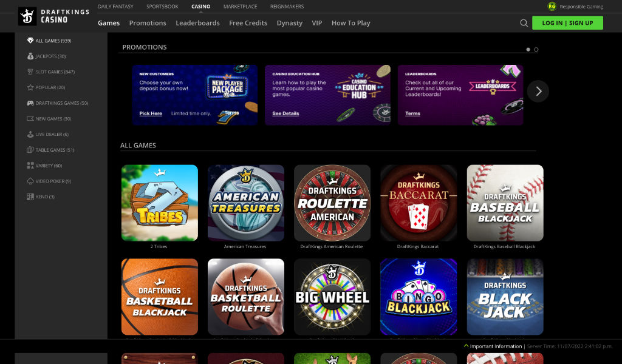This screenshot has height=364, width=622.
Task: Open the blue DraftKings Black Jack thumbnail
Action: point(505,297)
